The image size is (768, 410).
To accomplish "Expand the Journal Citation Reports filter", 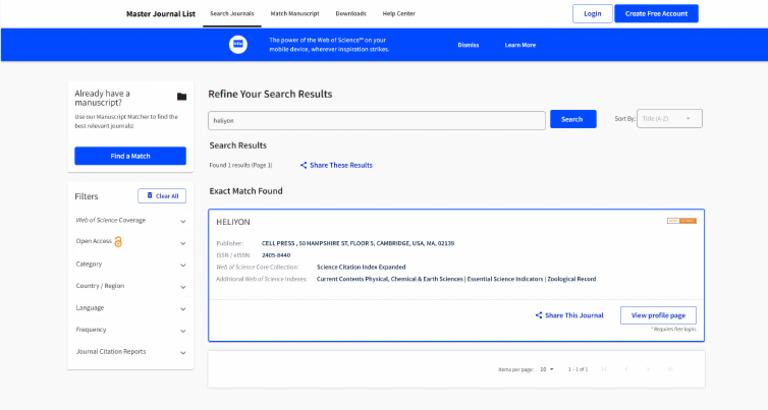I will pos(183,352).
